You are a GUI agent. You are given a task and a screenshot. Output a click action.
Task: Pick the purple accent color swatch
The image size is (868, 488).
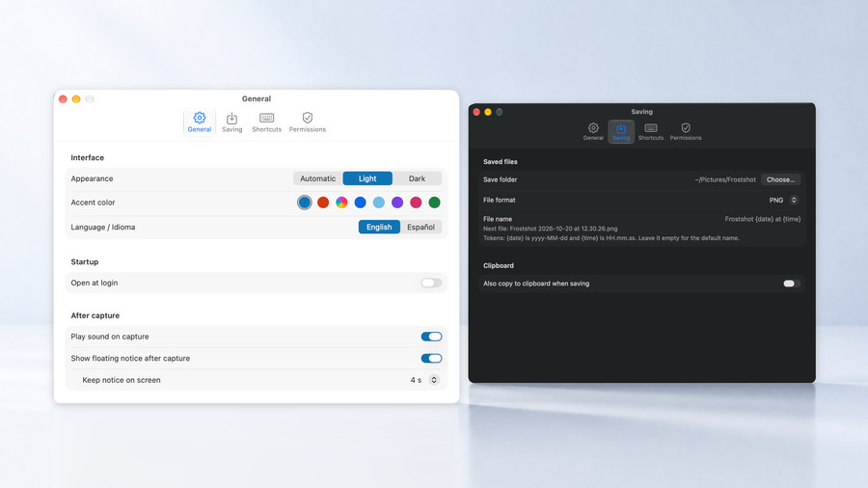pos(397,203)
